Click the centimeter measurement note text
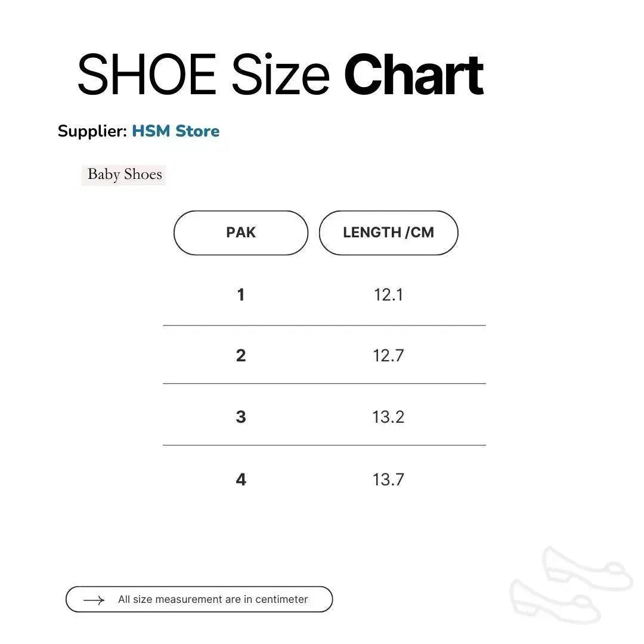Image resolution: width=644 pixels, height=644 pixels. point(213,599)
